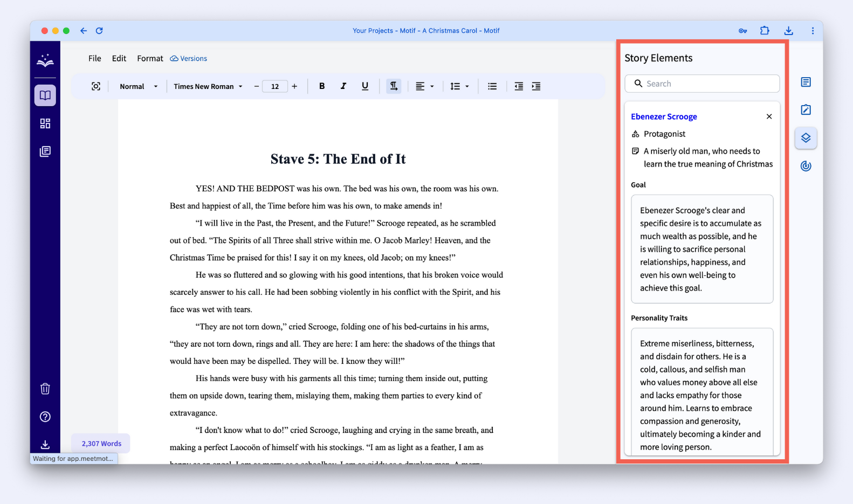Close the Ebenezer Scrooge card
Screen dimensions: 853x504
[769, 116]
